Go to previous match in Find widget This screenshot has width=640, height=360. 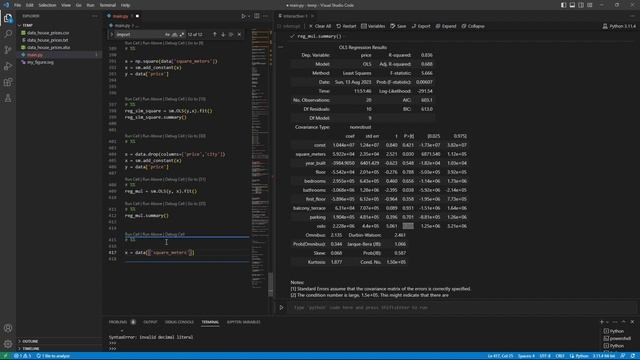coord(215,35)
